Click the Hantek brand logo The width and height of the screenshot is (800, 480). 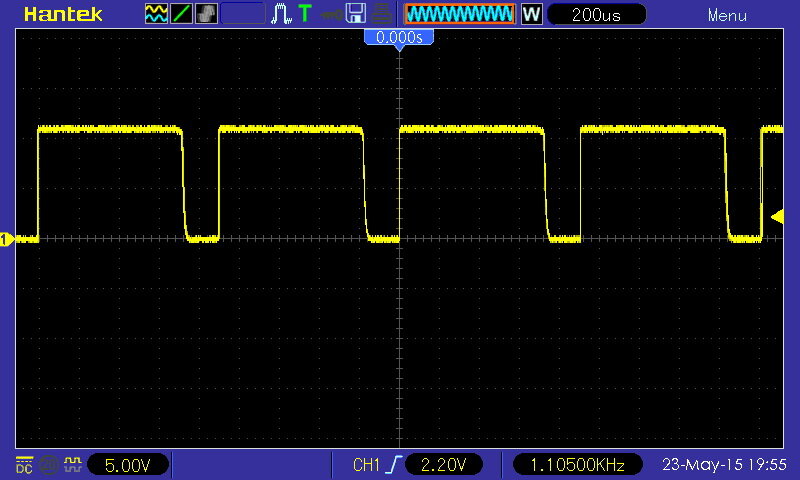63,14
